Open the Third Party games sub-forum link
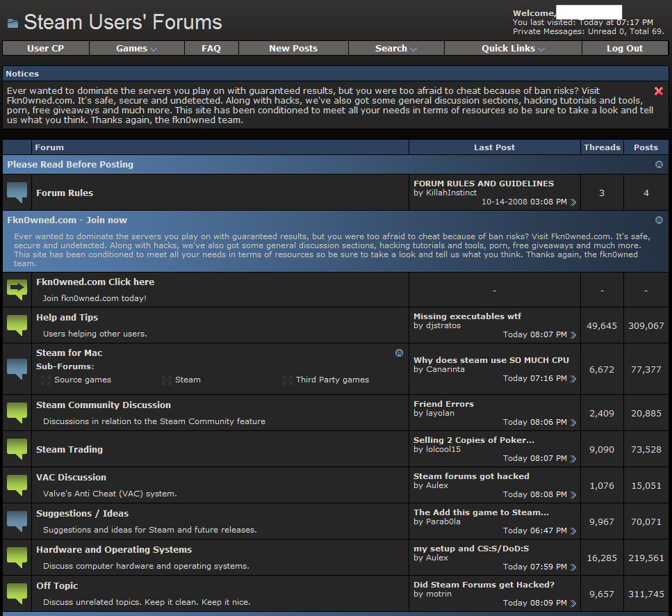 (x=332, y=380)
